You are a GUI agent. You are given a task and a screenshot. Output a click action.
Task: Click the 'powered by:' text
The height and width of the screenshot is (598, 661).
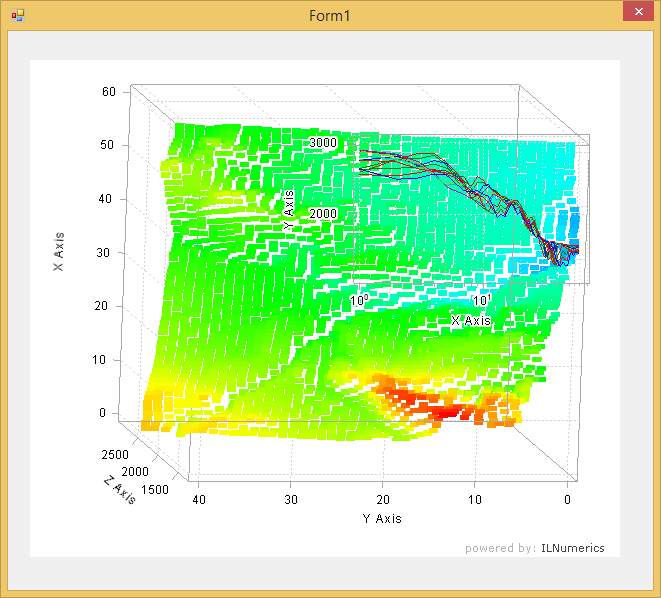tap(500, 548)
